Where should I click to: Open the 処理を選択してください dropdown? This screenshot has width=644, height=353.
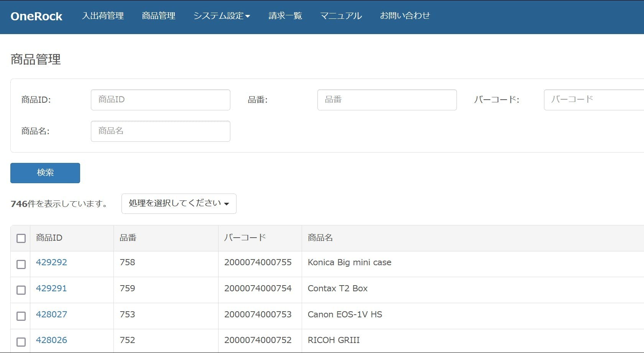[179, 204]
